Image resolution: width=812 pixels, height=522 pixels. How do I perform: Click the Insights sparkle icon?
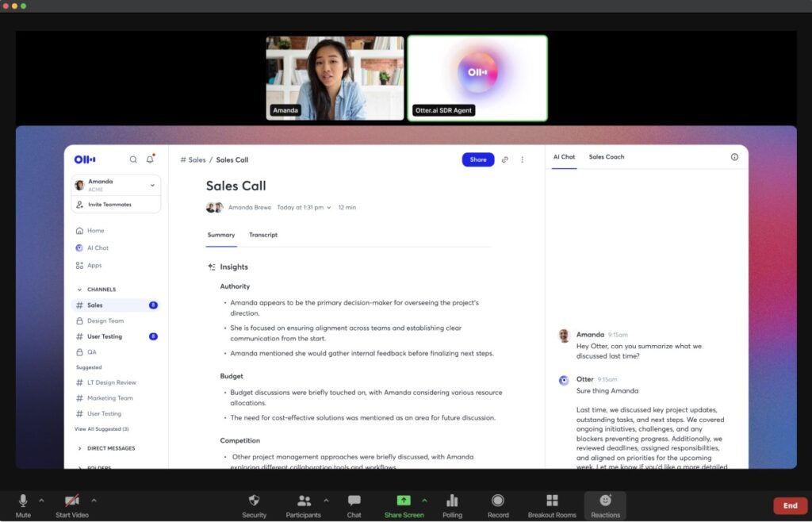[212, 267]
